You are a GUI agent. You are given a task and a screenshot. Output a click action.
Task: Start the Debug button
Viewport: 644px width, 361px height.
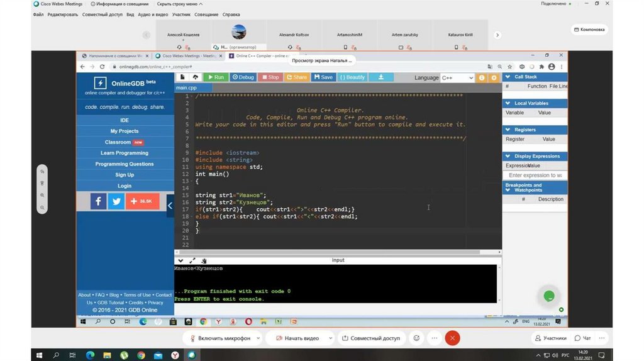(x=243, y=77)
